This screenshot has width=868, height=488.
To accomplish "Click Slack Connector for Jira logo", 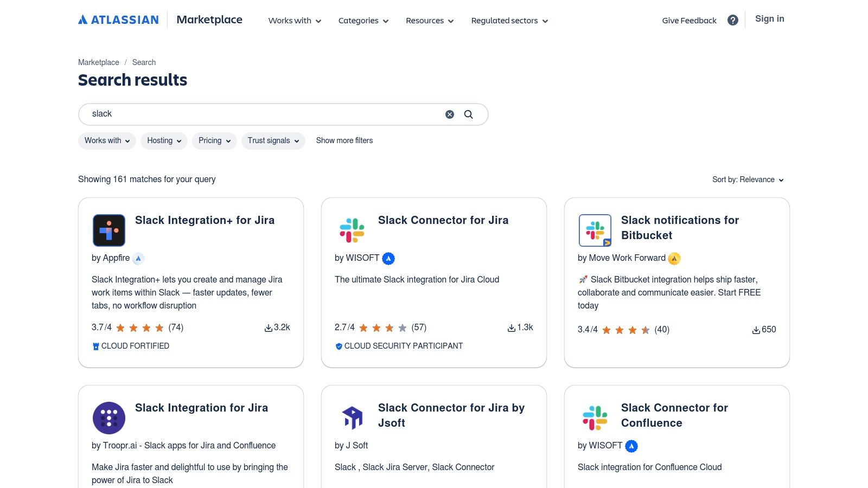I will [352, 230].
